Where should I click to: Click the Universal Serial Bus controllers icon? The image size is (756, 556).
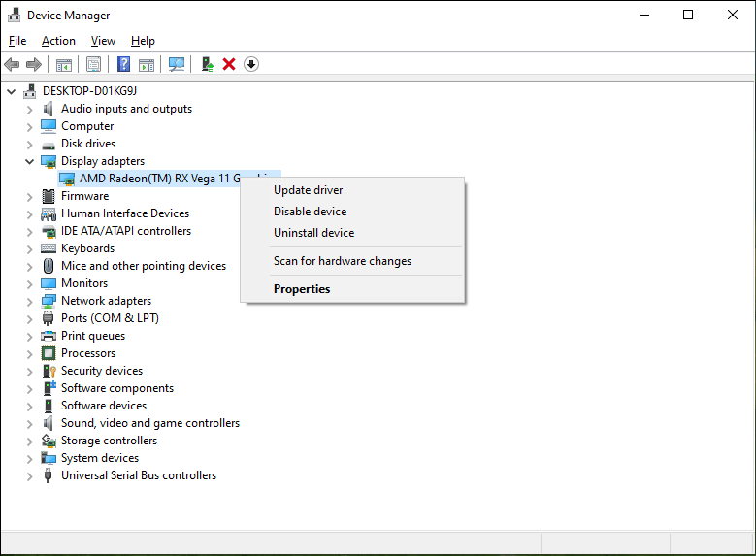coord(49,475)
